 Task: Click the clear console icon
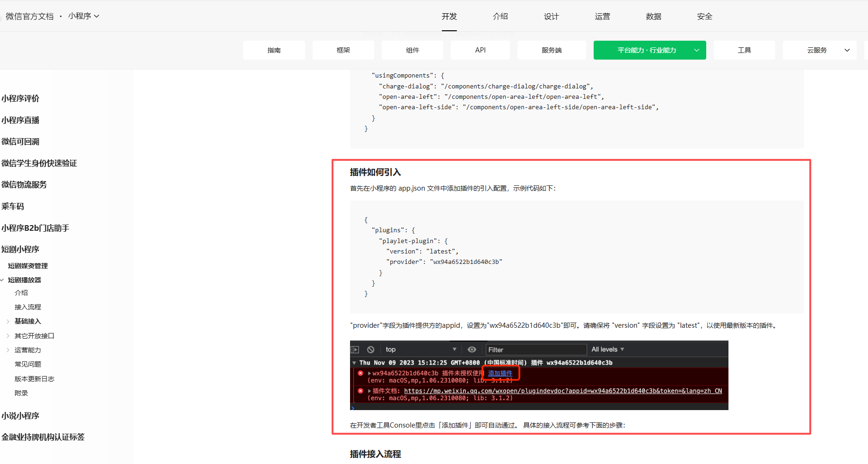pos(371,350)
